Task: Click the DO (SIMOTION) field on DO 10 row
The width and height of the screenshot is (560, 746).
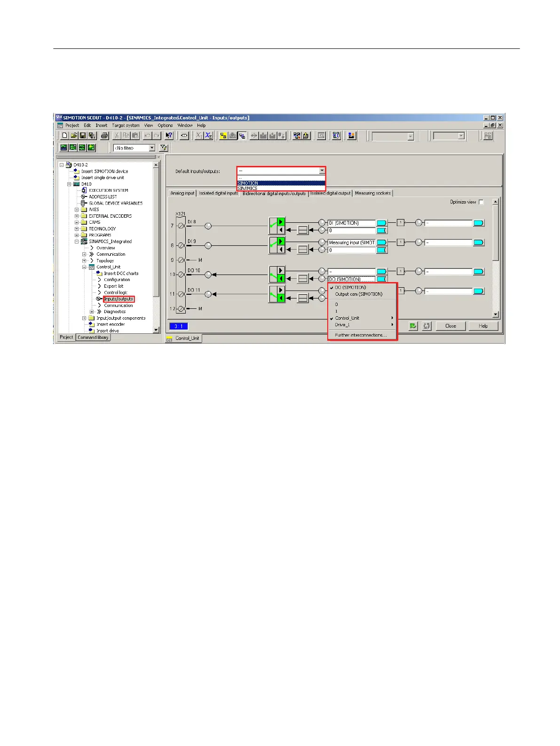Action: click(x=352, y=279)
